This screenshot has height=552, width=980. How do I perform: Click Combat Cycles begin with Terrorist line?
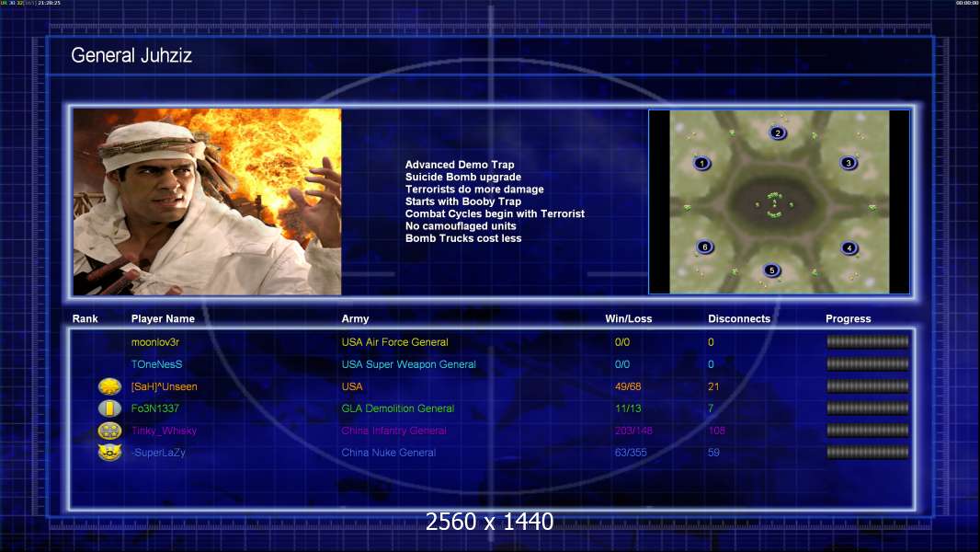(x=495, y=213)
